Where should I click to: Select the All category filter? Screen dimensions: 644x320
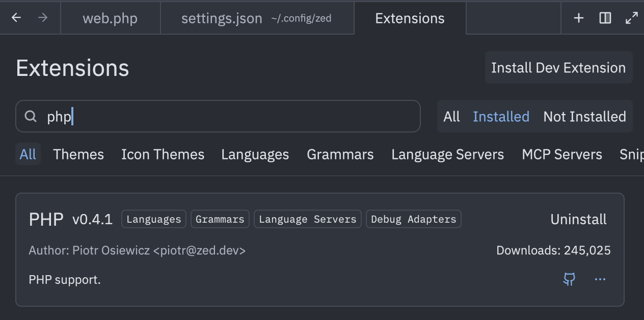(x=28, y=154)
